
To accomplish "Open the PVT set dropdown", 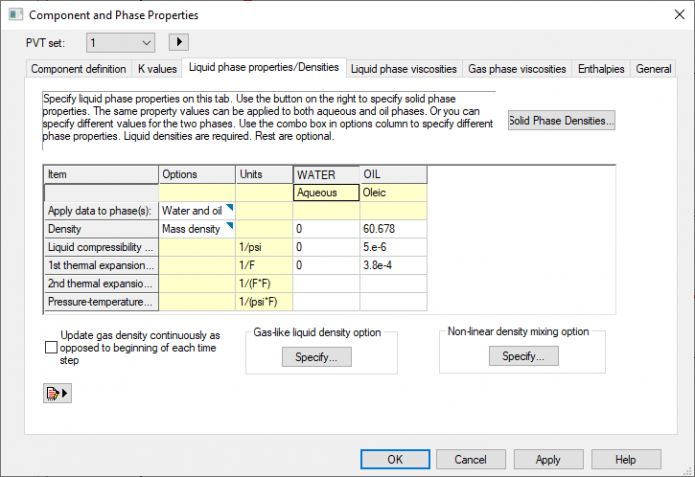I will 146,43.
